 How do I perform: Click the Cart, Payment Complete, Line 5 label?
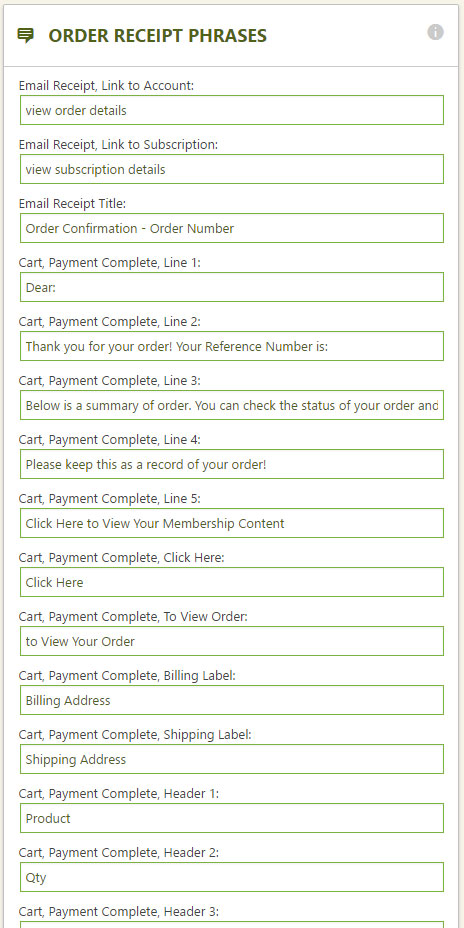pos(109,499)
